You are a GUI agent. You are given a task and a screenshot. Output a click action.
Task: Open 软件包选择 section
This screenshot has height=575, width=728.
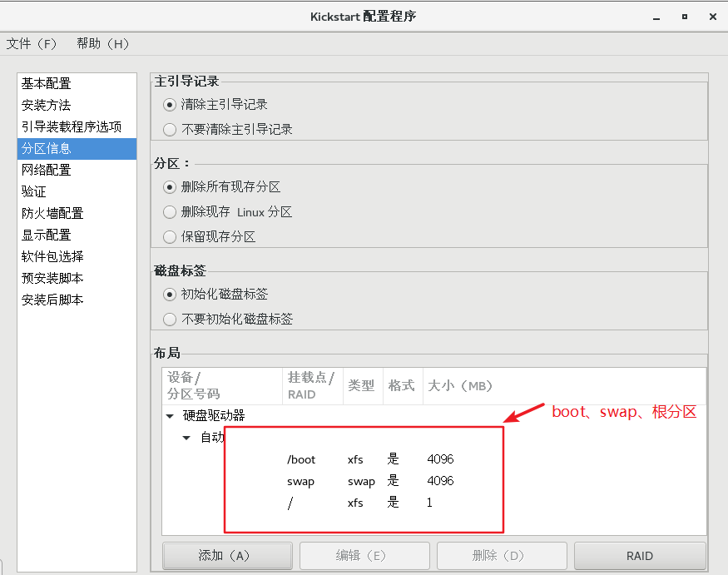click(77, 256)
